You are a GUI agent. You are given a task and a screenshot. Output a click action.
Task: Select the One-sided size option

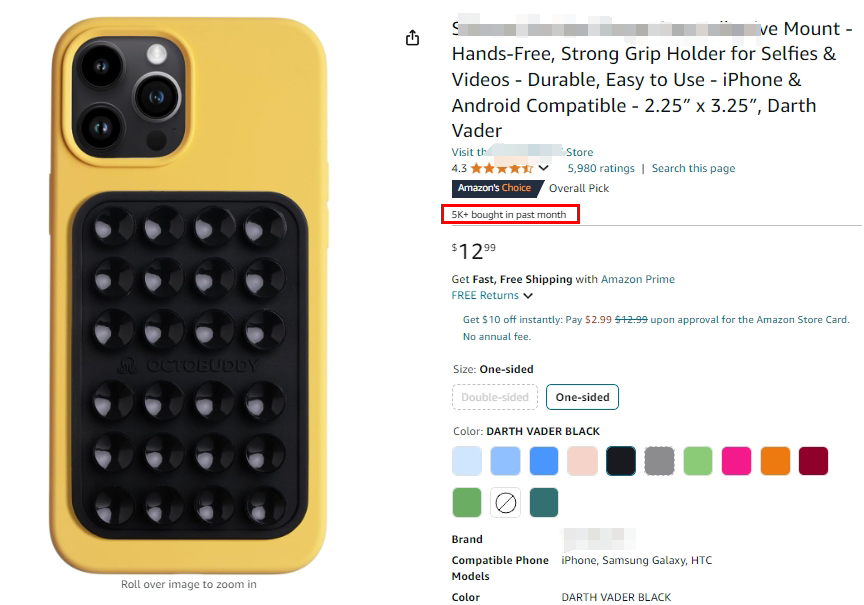(x=582, y=397)
